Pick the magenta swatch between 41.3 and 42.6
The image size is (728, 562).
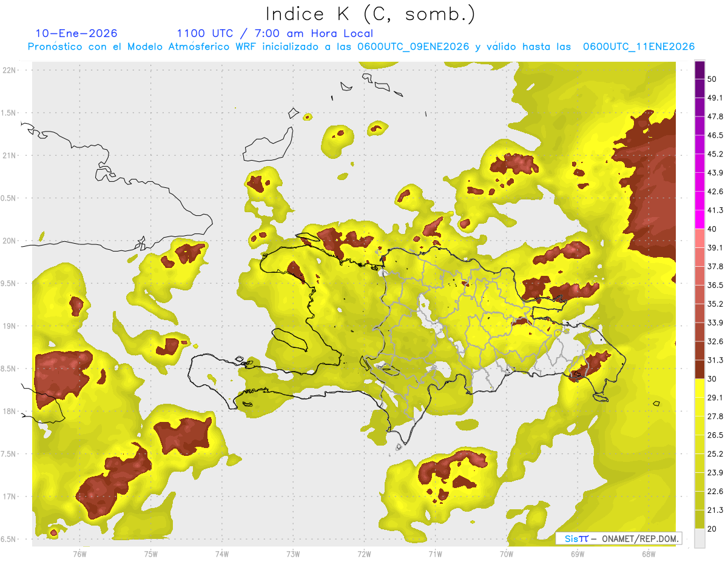699,201
